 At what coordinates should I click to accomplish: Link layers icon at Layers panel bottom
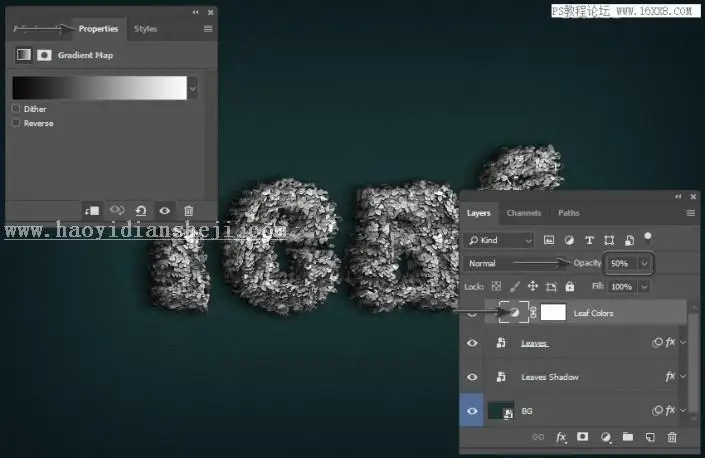point(538,437)
